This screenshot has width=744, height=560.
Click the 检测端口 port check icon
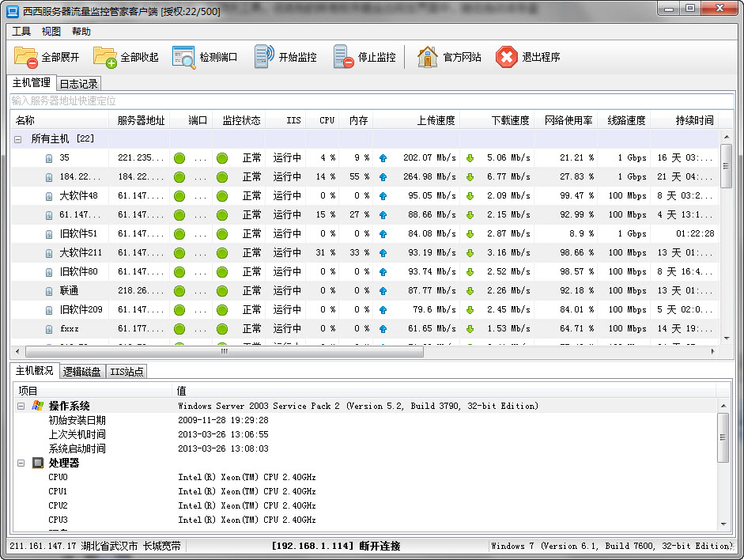pyautogui.click(x=184, y=57)
